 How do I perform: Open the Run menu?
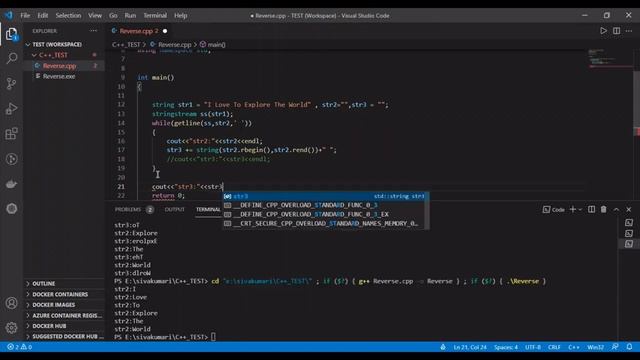[130, 16]
